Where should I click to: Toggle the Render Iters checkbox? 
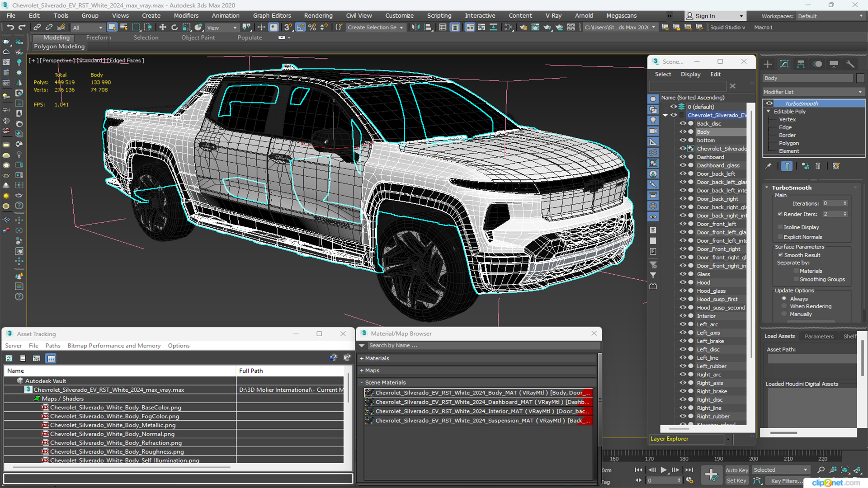(780, 214)
